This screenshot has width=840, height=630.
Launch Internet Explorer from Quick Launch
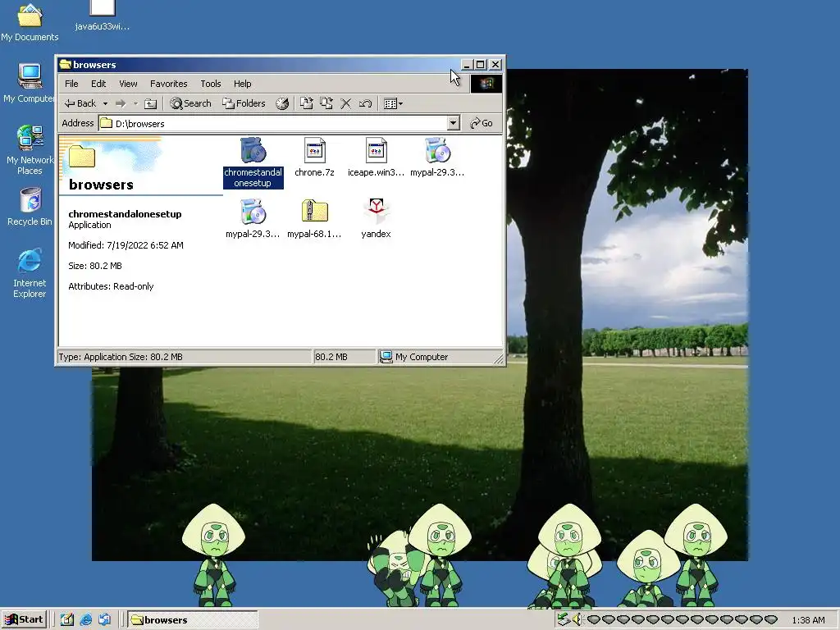(x=85, y=620)
